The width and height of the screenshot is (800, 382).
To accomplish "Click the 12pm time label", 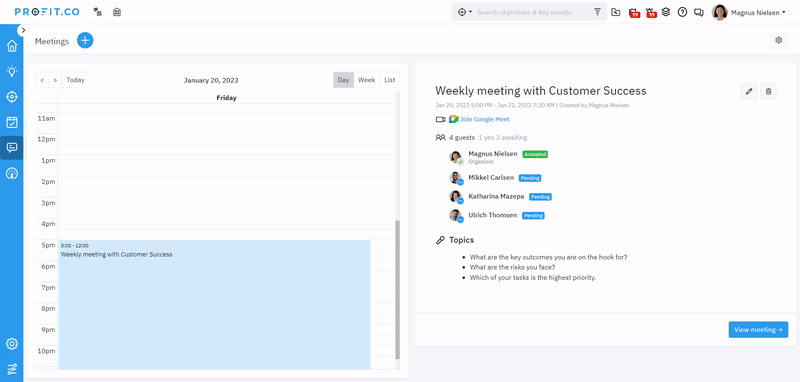I will click(x=47, y=139).
